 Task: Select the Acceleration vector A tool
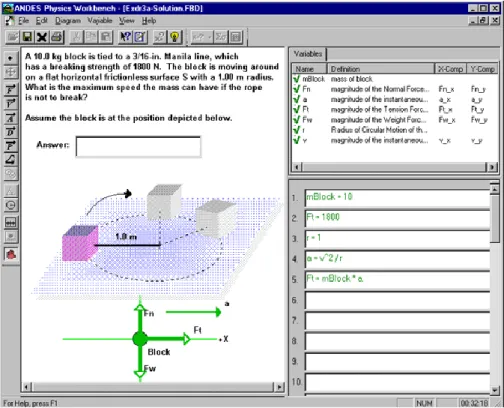[10, 118]
